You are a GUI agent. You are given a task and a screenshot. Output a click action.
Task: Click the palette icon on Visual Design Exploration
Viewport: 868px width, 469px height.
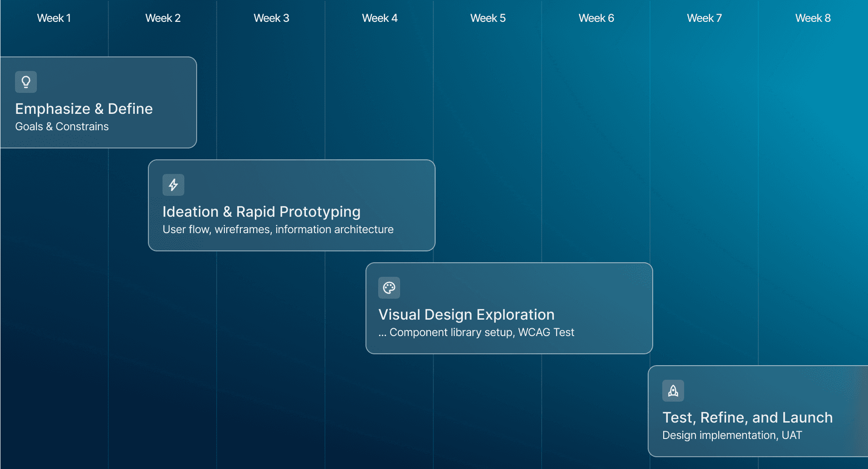click(x=389, y=288)
